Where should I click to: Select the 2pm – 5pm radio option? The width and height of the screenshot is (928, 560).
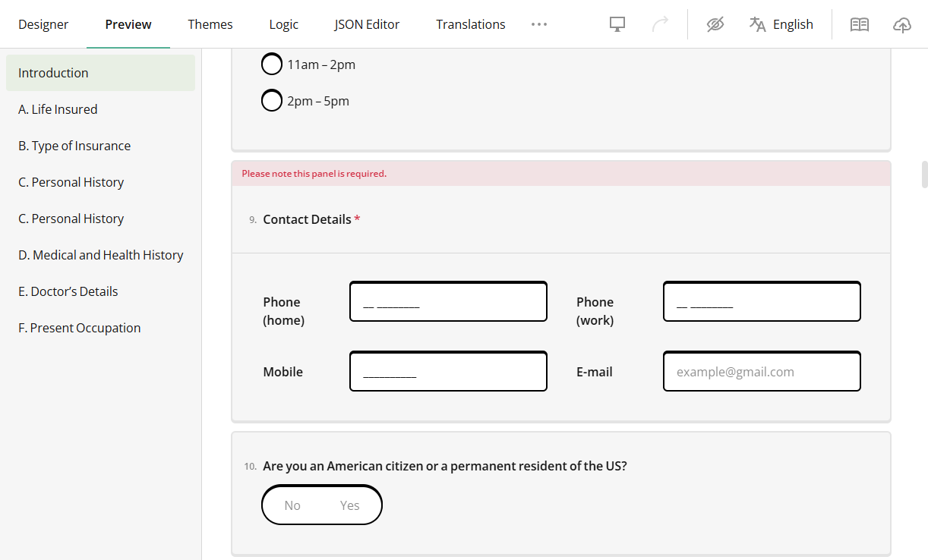(272, 101)
